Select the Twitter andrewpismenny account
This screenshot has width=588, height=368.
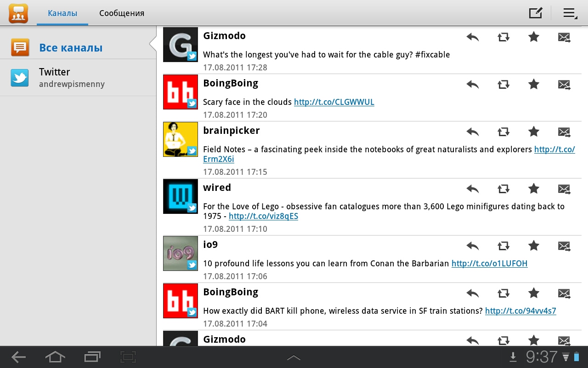tap(78, 78)
